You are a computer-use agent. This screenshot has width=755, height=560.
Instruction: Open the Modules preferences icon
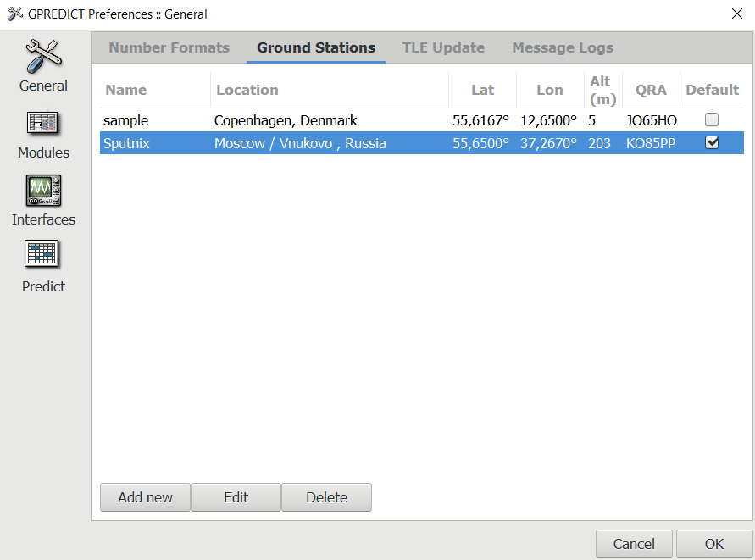[43, 125]
